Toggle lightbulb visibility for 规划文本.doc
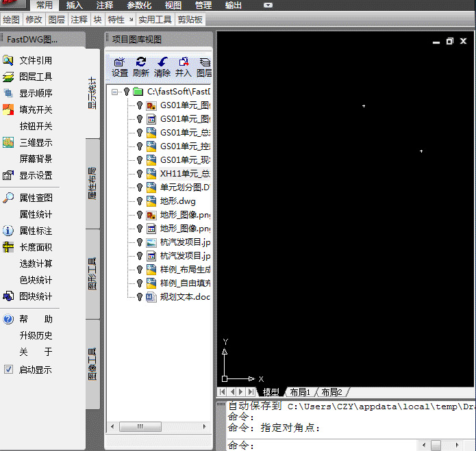The height and width of the screenshot is (451, 476). click(139, 296)
